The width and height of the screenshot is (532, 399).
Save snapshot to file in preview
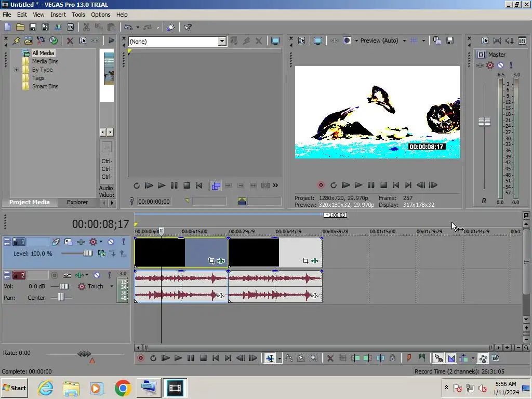tap(450, 41)
